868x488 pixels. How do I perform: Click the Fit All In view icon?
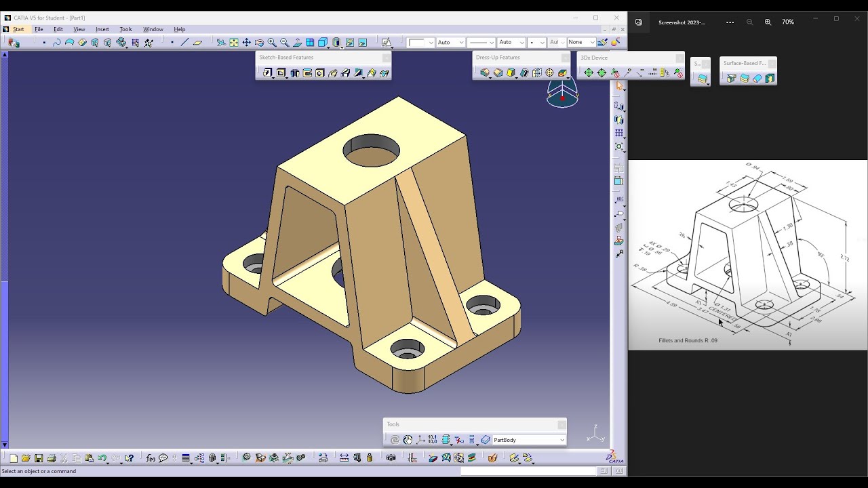[x=234, y=42]
